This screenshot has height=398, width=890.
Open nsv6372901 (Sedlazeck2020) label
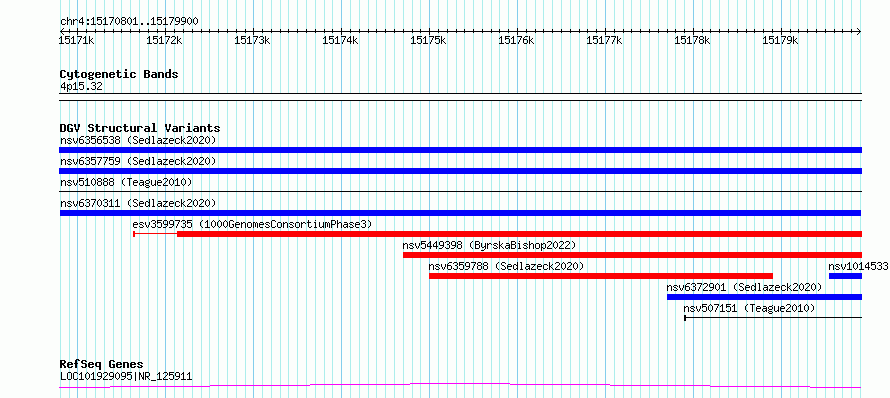[x=744, y=287]
